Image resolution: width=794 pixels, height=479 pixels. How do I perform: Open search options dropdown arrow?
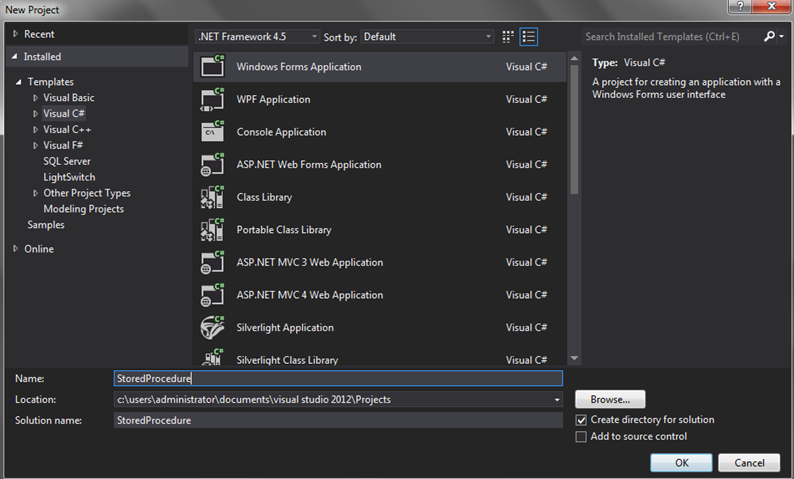click(x=782, y=36)
